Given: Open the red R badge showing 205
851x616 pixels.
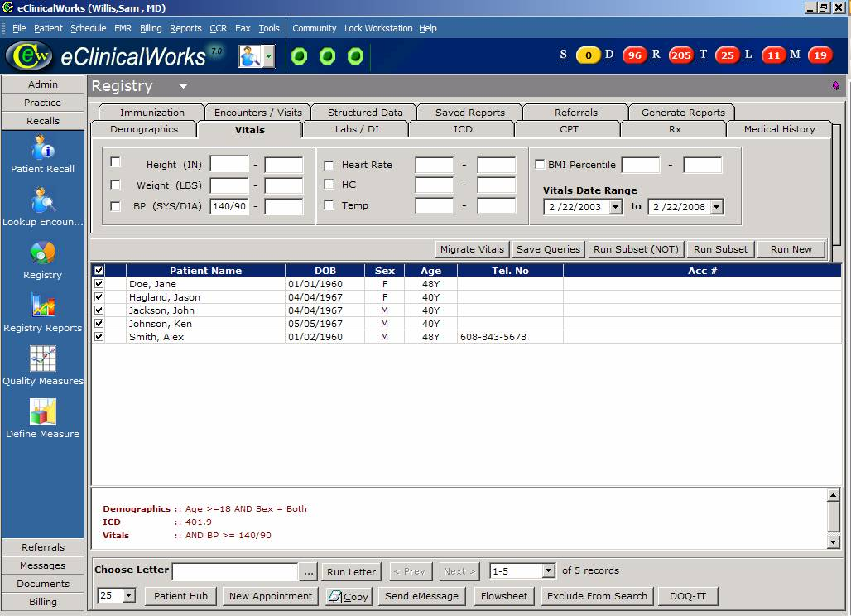Looking at the screenshot, I should (x=680, y=55).
